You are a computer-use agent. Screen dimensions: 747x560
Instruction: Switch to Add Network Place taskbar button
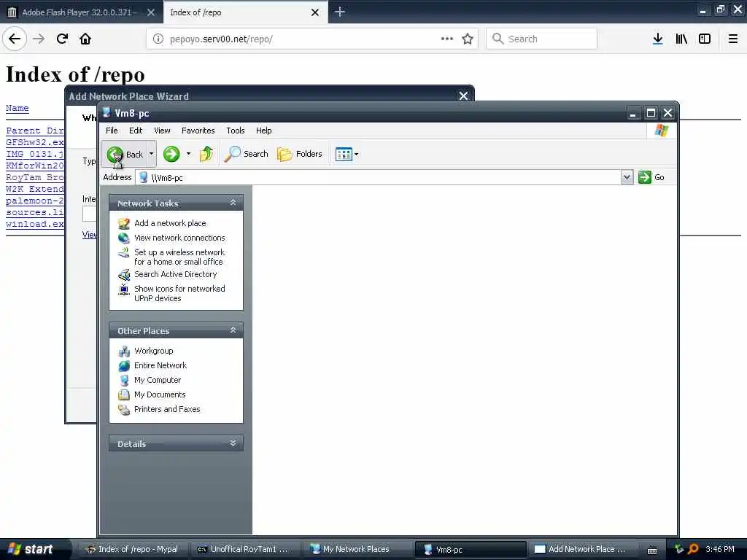point(581,549)
